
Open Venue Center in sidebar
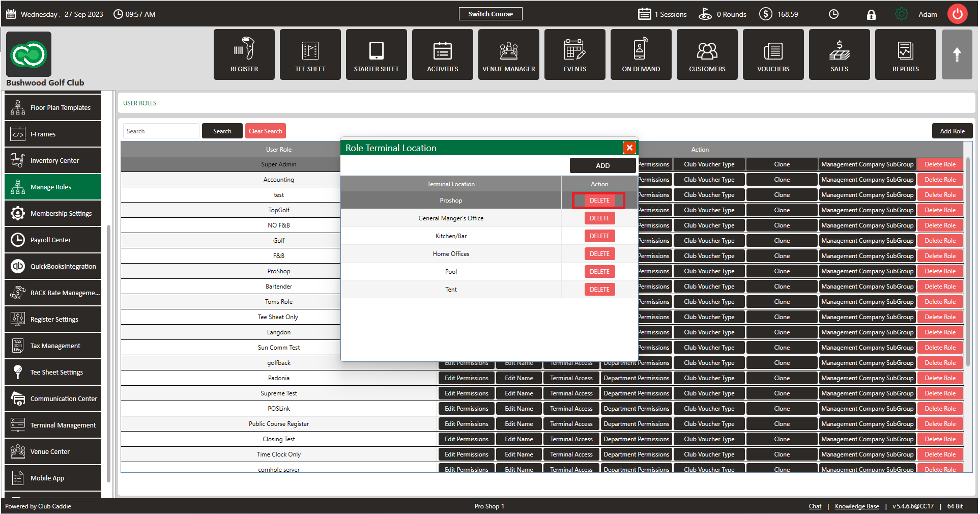53,451
